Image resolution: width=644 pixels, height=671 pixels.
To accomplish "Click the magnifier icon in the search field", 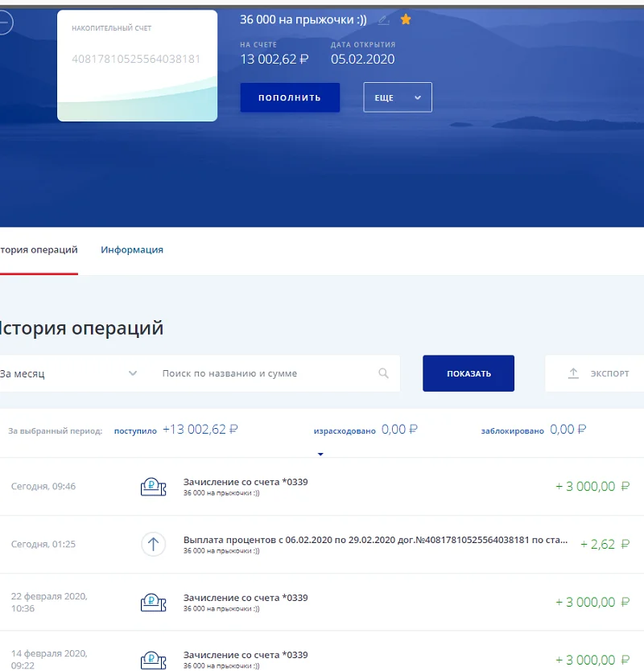I will (x=384, y=373).
